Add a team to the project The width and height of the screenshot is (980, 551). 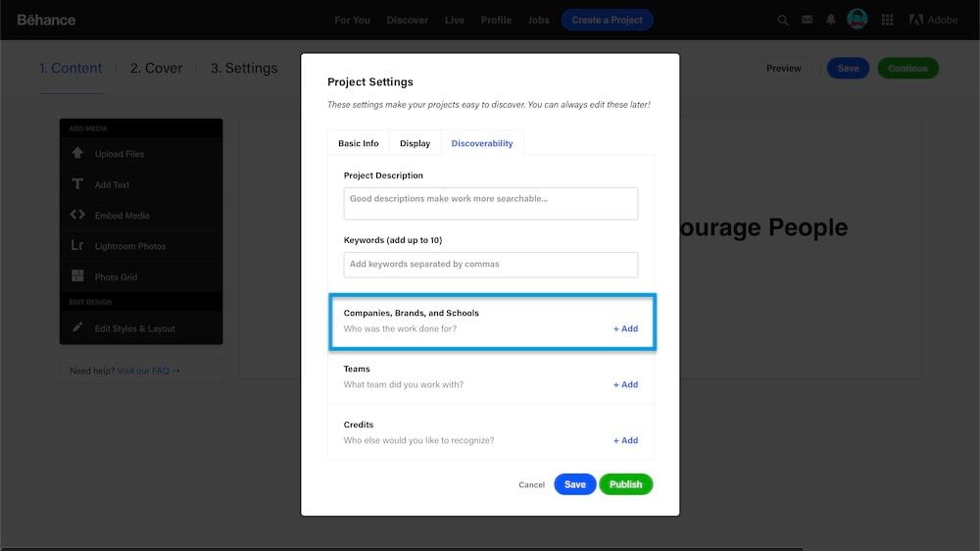(x=625, y=384)
